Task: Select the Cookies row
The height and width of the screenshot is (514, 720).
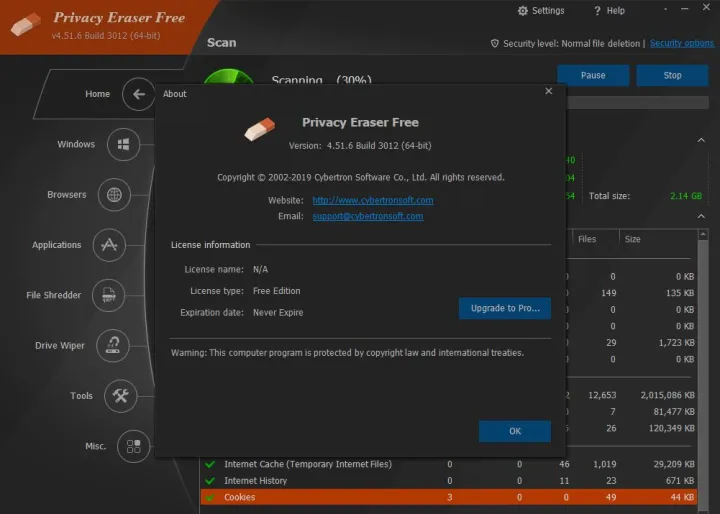Action: [x=449, y=497]
